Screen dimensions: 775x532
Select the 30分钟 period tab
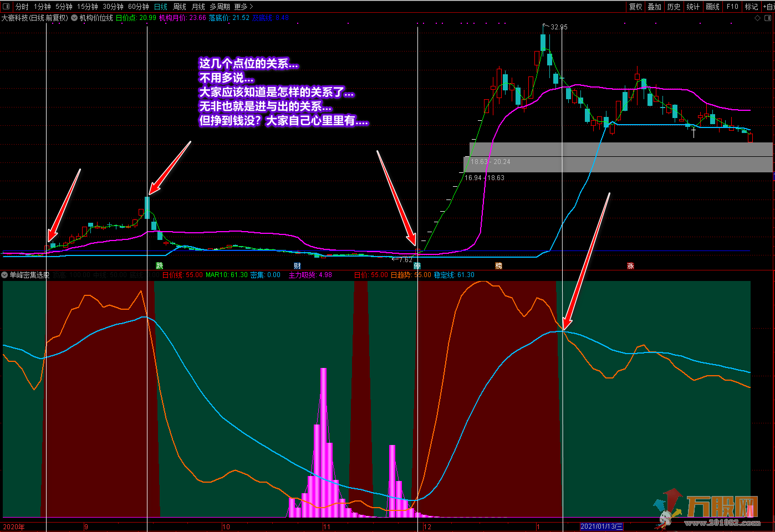click(x=113, y=7)
